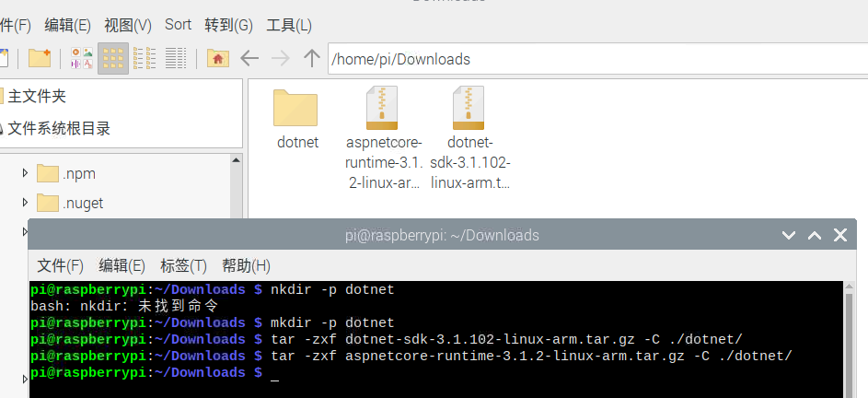Navigate forward with right arrow
Screen dimensions: 868x398
pyautogui.click(x=281, y=58)
